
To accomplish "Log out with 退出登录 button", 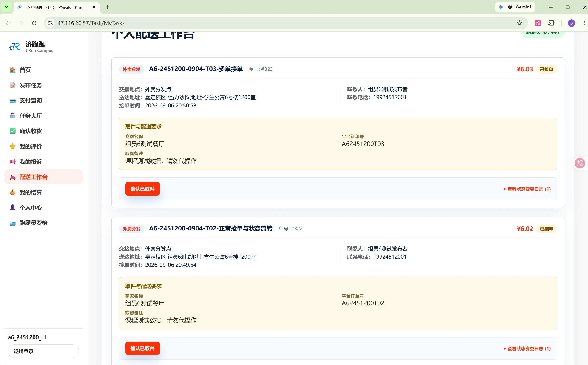I will click(x=43, y=351).
